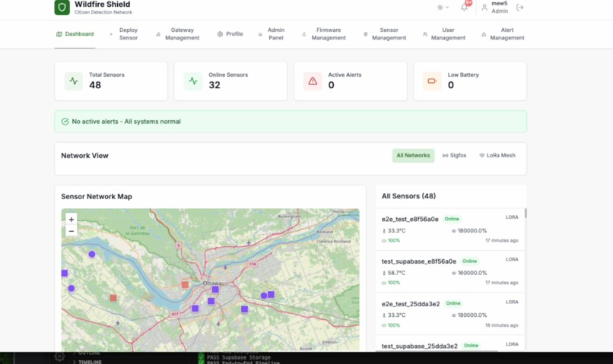
Task: Select sensor e2e_test_25dda3e2 in the list
Action: pyautogui.click(x=450, y=314)
